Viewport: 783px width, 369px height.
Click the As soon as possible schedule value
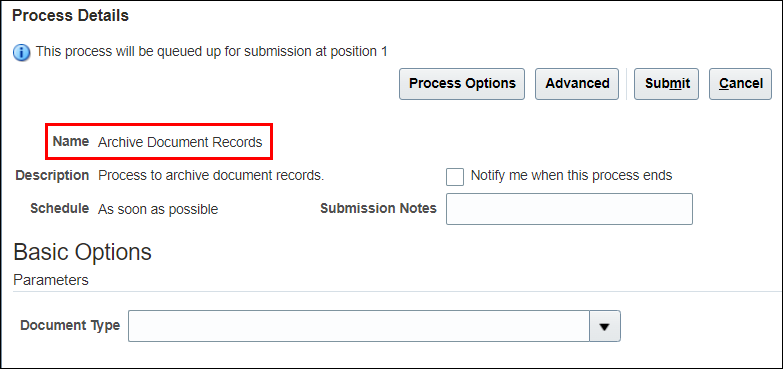(x=158, y=209)
